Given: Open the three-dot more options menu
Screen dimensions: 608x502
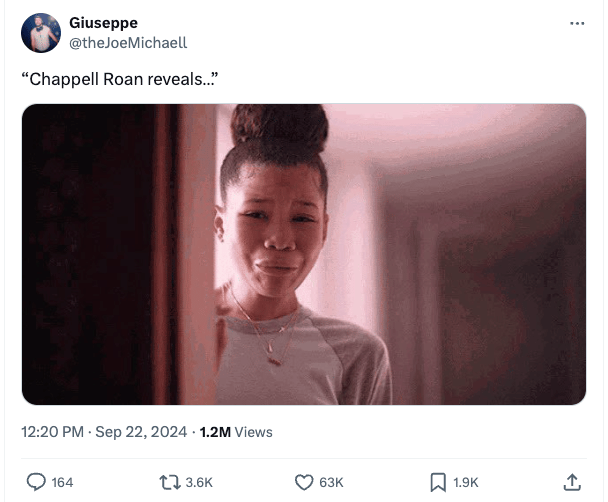Looking at the screenshot, I should (x=577, y=24).
